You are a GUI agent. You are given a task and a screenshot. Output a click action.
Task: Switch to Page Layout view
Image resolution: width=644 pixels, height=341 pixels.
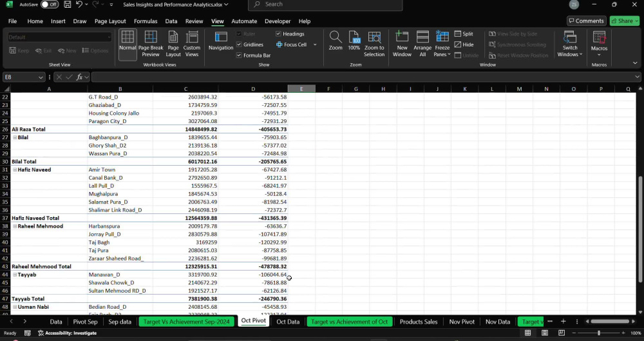click(x=173, y=45)
